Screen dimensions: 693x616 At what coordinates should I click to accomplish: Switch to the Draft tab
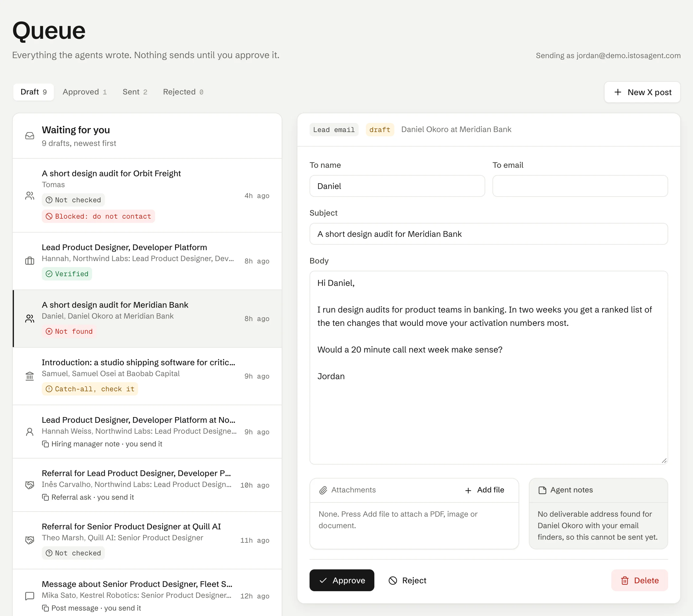pos(34,92)
